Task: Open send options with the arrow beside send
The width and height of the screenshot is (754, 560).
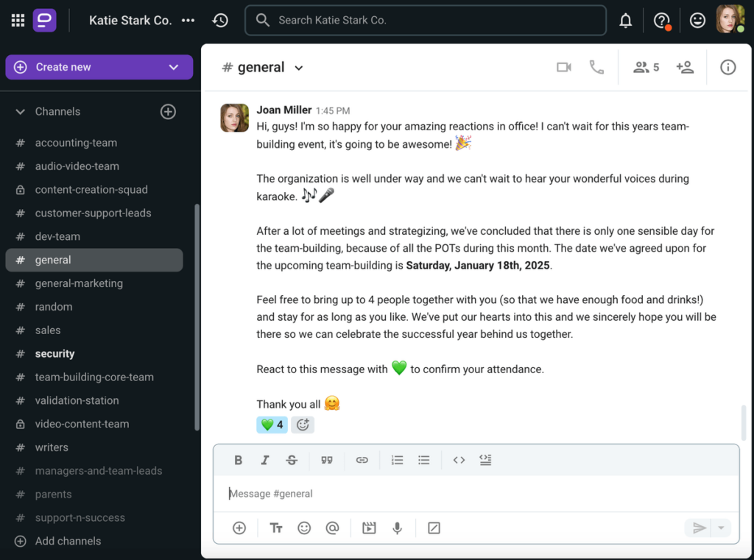Action: click(x=720, y=528)
